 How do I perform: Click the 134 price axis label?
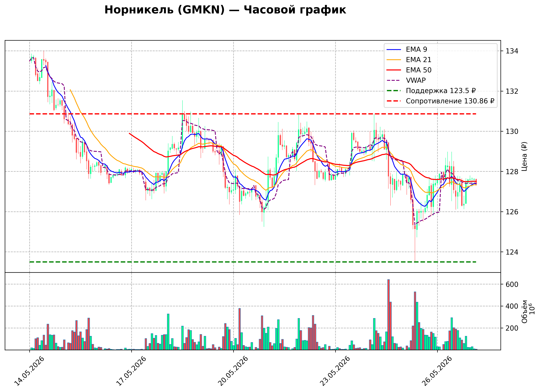click(x=512, y=51)
